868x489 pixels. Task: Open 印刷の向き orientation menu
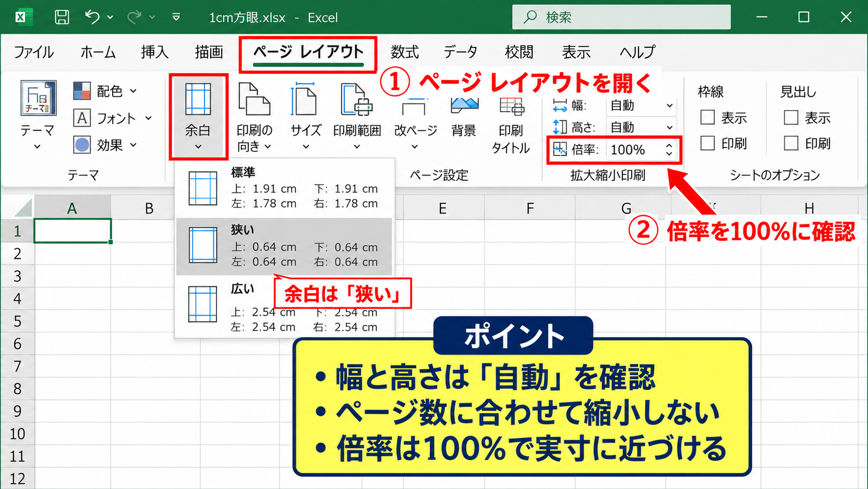tap(254, 116)
